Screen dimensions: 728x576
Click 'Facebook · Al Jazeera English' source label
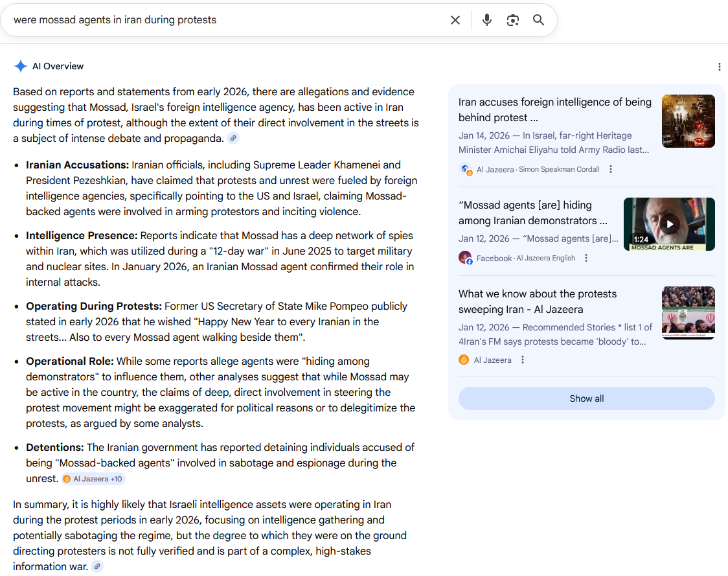pyautogui.click(x=525, y=259)
